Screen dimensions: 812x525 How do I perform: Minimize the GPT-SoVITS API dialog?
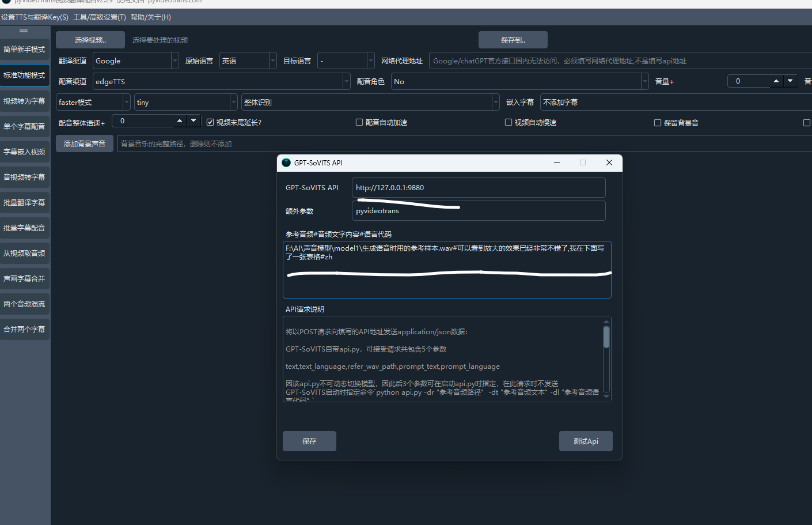click(x=557, y=163)
